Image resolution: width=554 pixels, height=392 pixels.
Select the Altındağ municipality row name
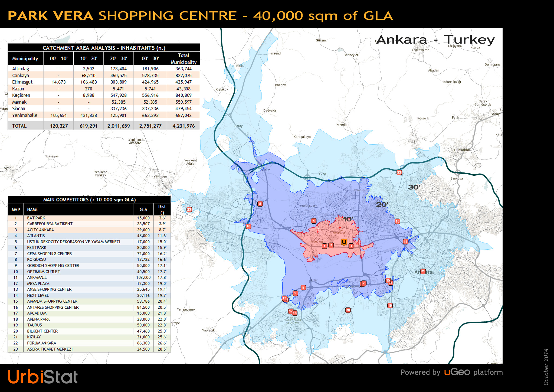pyautogui.click(x=21, y=69)
